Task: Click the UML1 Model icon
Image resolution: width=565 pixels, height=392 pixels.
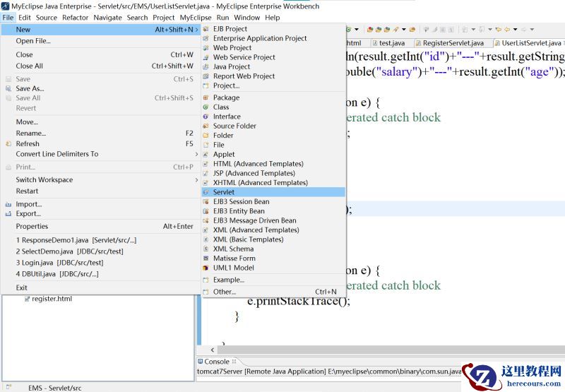Action: click(206, 268)
